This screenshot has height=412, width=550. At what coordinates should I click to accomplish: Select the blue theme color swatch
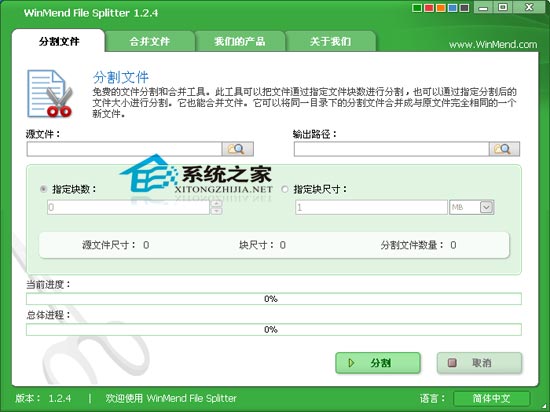pyautogui.click(x=452, y=8)
